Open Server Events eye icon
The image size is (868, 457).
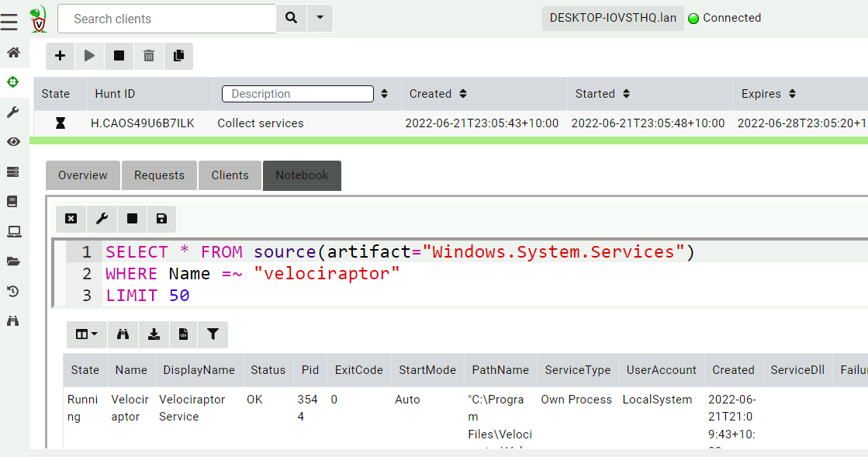tap(13, 142)
